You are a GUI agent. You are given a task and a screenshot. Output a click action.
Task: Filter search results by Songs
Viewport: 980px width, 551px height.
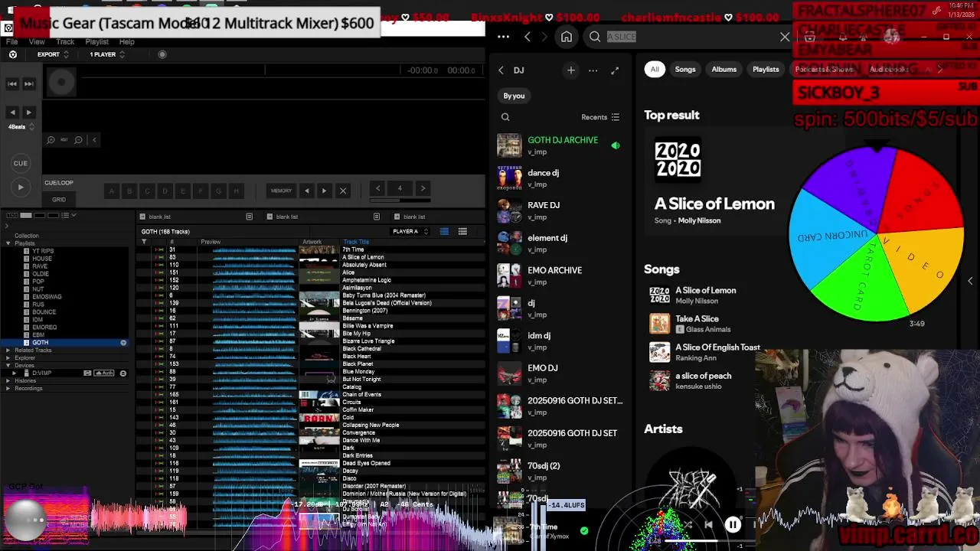(685, 69)
